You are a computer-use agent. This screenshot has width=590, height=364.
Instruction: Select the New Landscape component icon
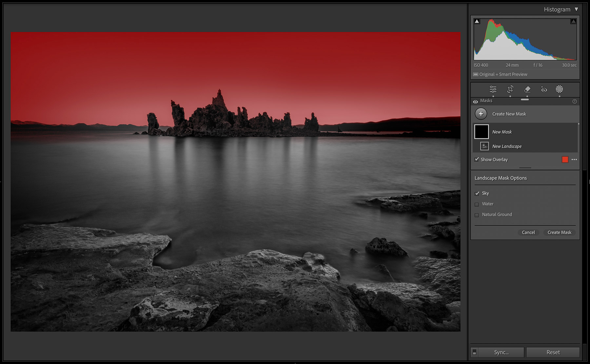[484, 146]
